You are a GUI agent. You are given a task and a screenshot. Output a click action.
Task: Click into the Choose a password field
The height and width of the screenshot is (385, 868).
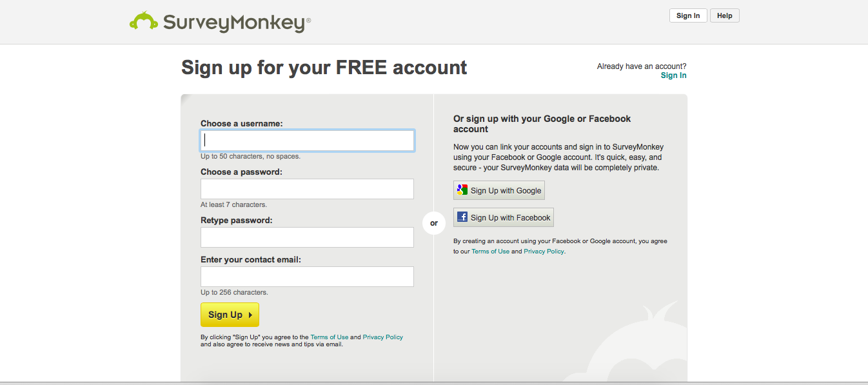(x=307, y=189)
